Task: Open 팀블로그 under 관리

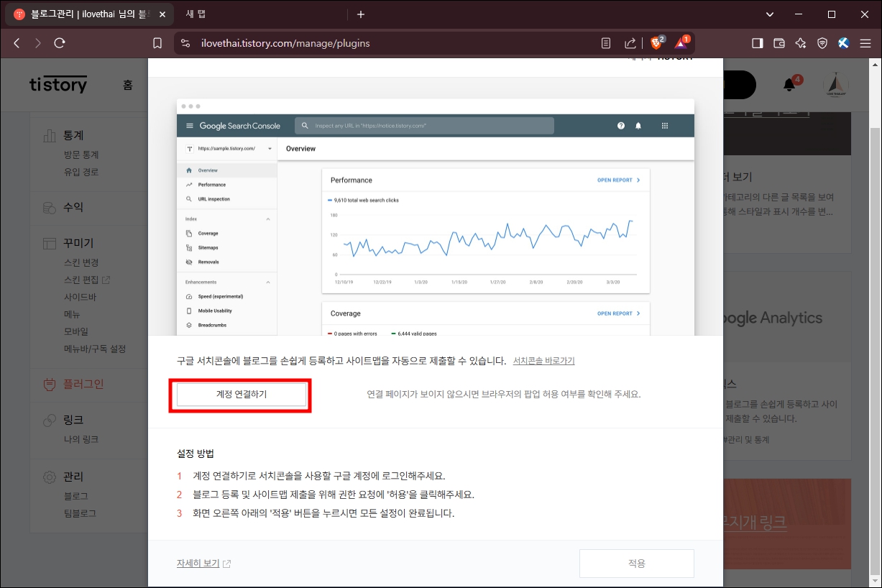Action: (x=80, y=513)
